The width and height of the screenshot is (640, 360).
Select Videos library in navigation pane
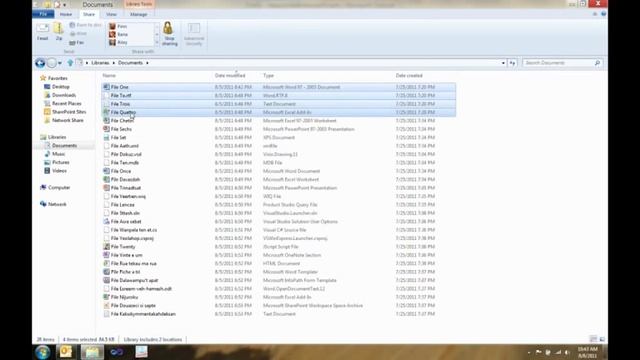59,171
